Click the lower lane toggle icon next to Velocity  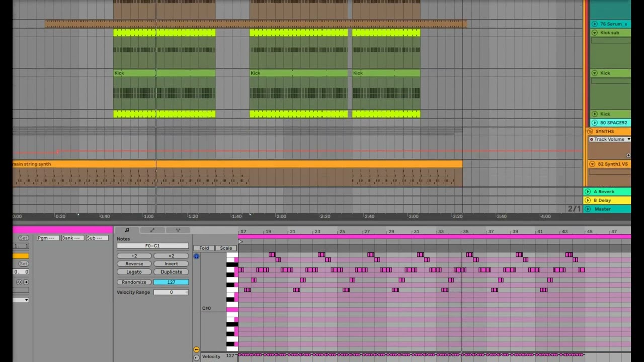tap(196, 357)
